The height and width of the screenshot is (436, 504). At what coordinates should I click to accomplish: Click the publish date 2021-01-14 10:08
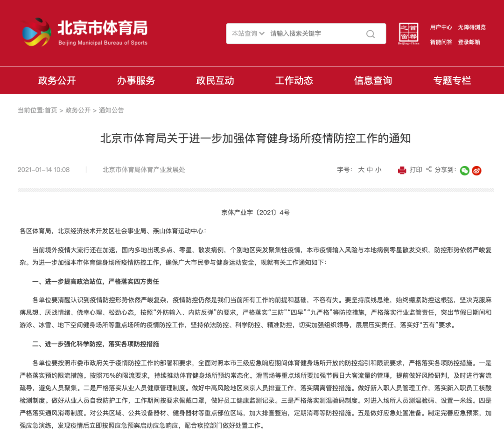pos(43,170)
